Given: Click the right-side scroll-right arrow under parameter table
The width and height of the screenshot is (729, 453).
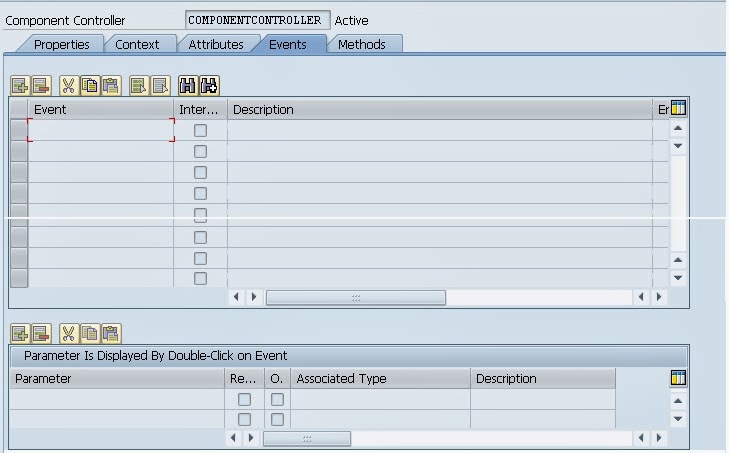Looking at the screenshot, I should (x=659, y=438).
